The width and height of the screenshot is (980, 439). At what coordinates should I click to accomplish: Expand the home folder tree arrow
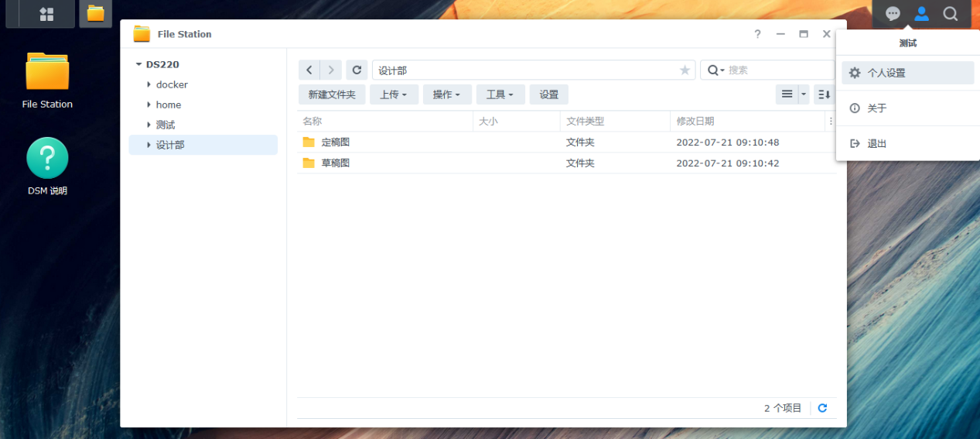(x=149, y=105)
